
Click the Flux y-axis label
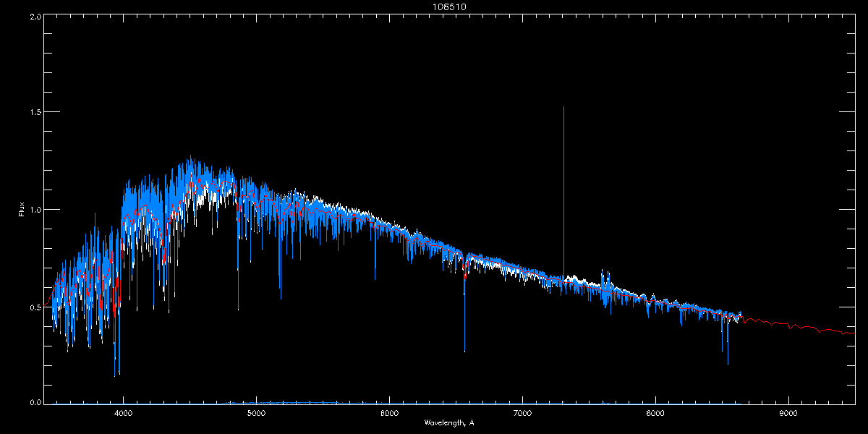[21, 209]
